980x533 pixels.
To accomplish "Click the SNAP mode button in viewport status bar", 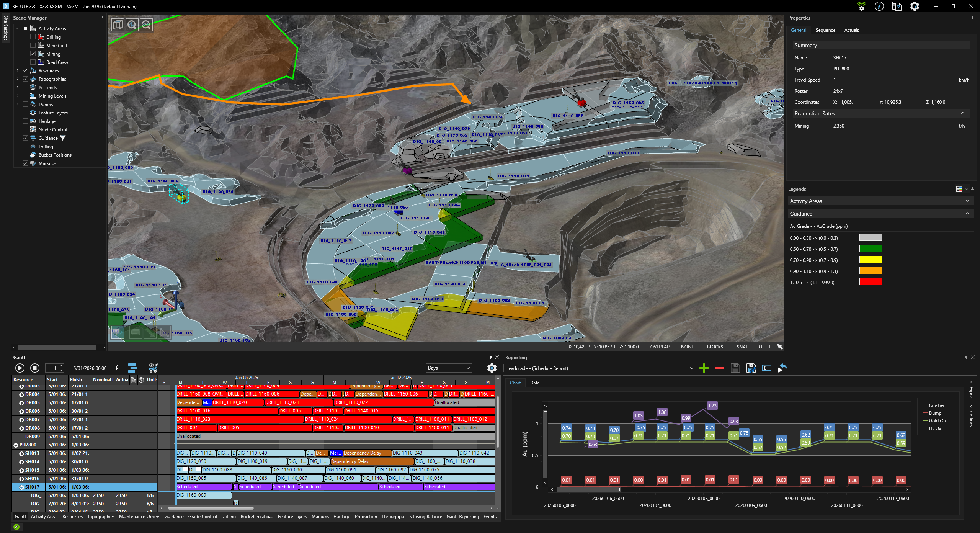I will (x=742, y=347).
